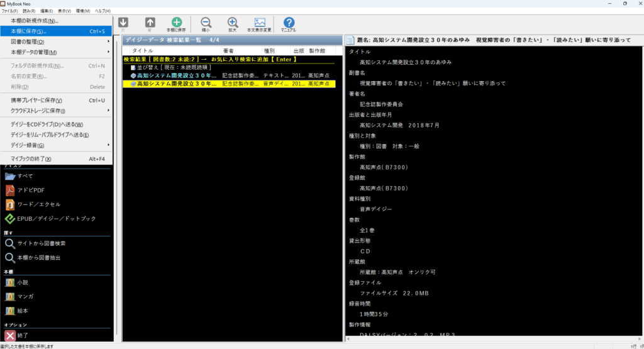
Task: Click the 縮小 zoom-out magnifier icon
Action: coord(206,24)
